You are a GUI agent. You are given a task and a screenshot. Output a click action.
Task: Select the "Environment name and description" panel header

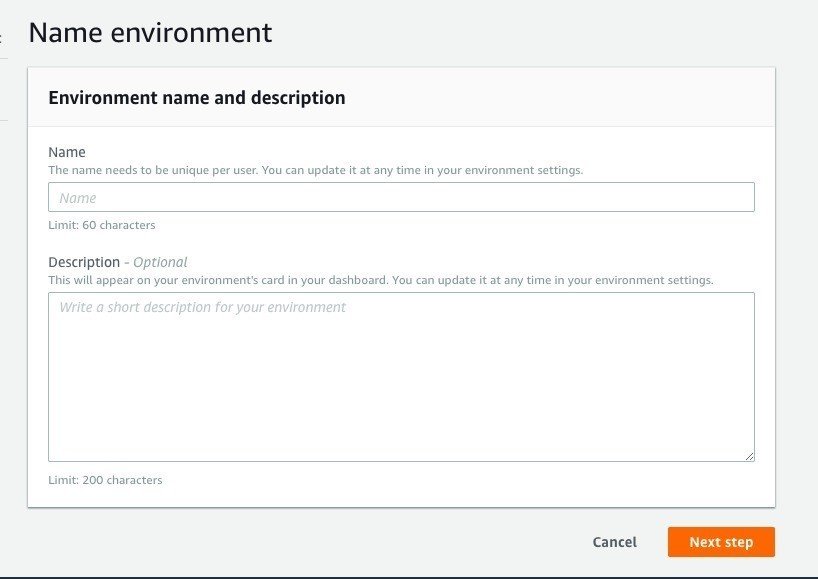197,98
